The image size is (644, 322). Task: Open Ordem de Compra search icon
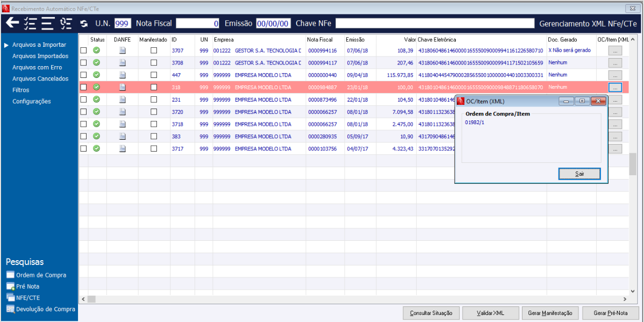[10, 275]
